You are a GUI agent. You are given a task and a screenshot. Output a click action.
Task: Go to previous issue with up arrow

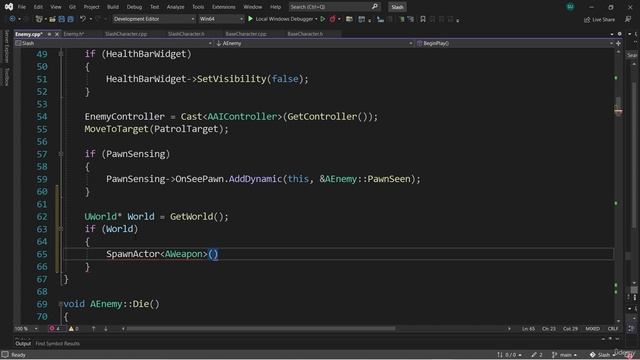pos(93,329)
